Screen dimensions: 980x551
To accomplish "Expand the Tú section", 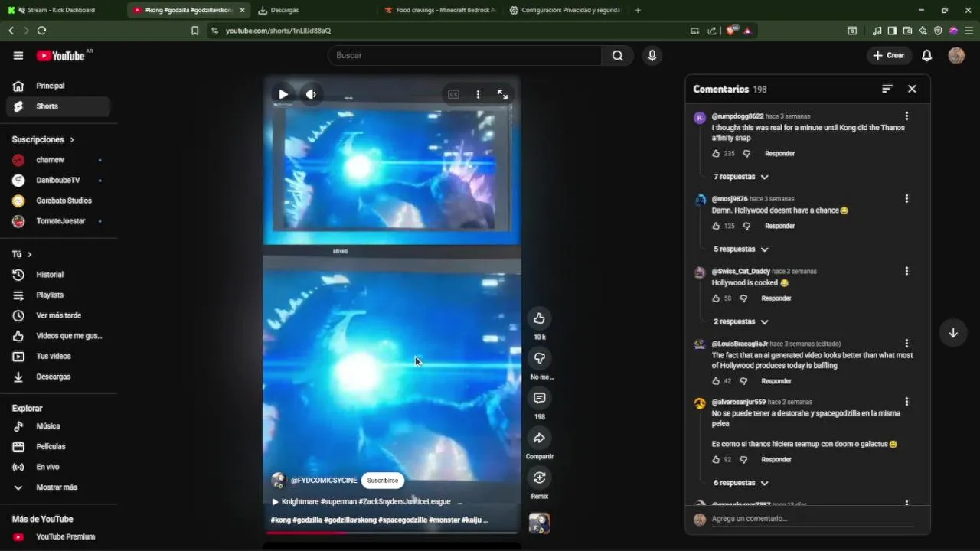I will point(22,254).
